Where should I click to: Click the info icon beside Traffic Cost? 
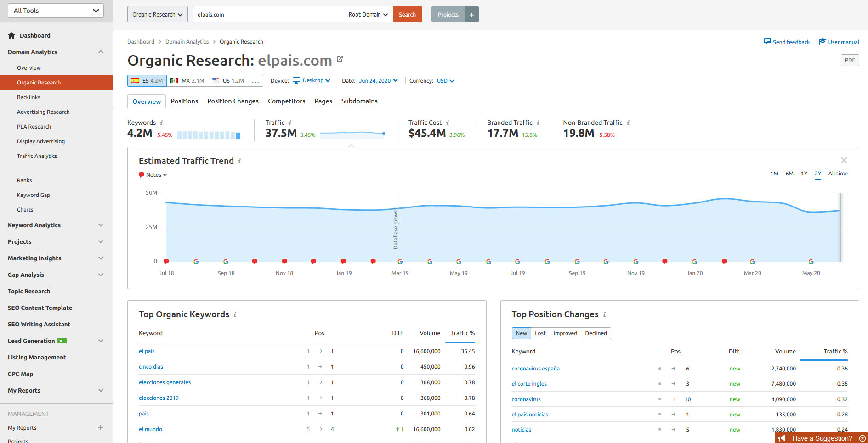coord(448,123)
